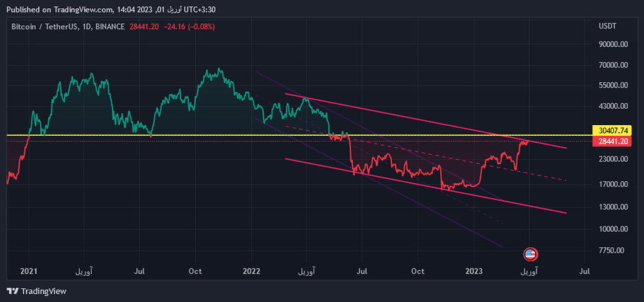Click the 2023 label on time axis
Image resolution: width=644 pixels, height=302 pixels.
click(x=474, y=271)
